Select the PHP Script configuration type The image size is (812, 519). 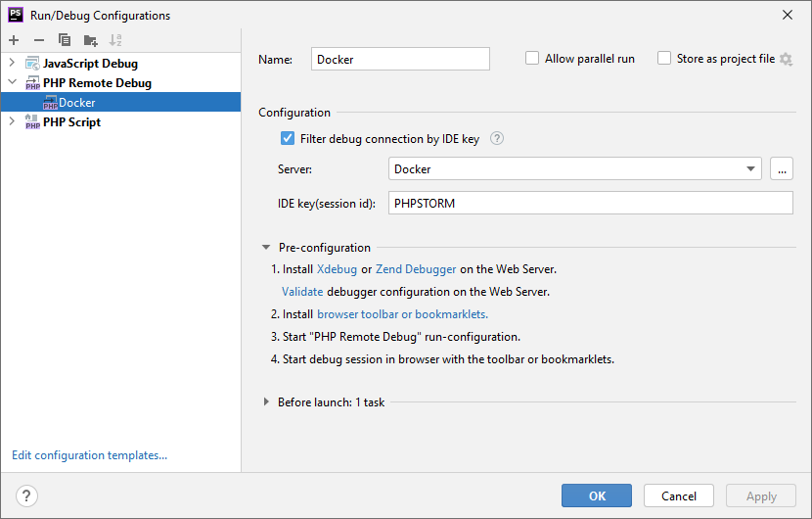71,122
